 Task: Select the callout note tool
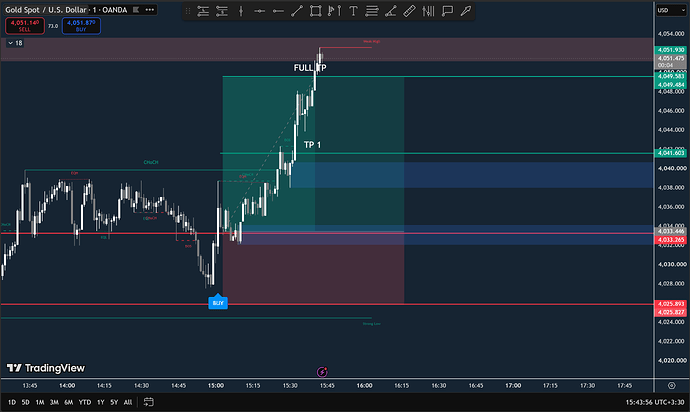pos(447,11)
